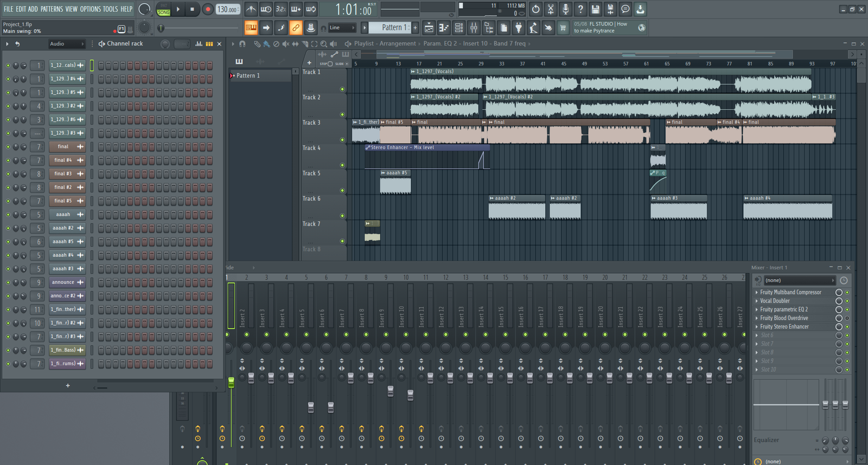Export project with the download-arrow icon

640,9
